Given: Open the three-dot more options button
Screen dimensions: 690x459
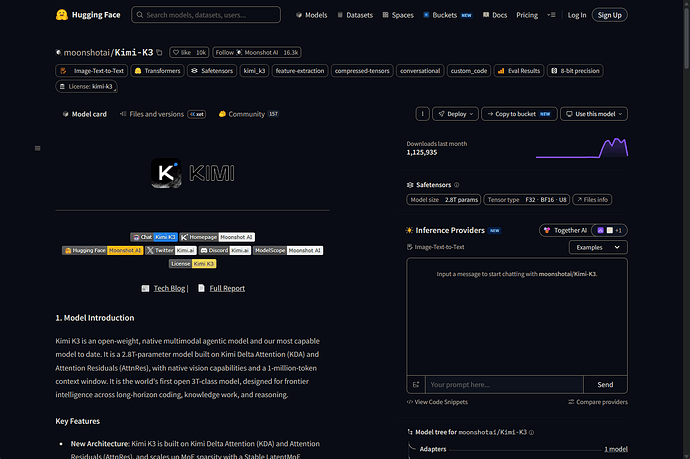Looking at the screenshot, I should [x=422, y=114].
